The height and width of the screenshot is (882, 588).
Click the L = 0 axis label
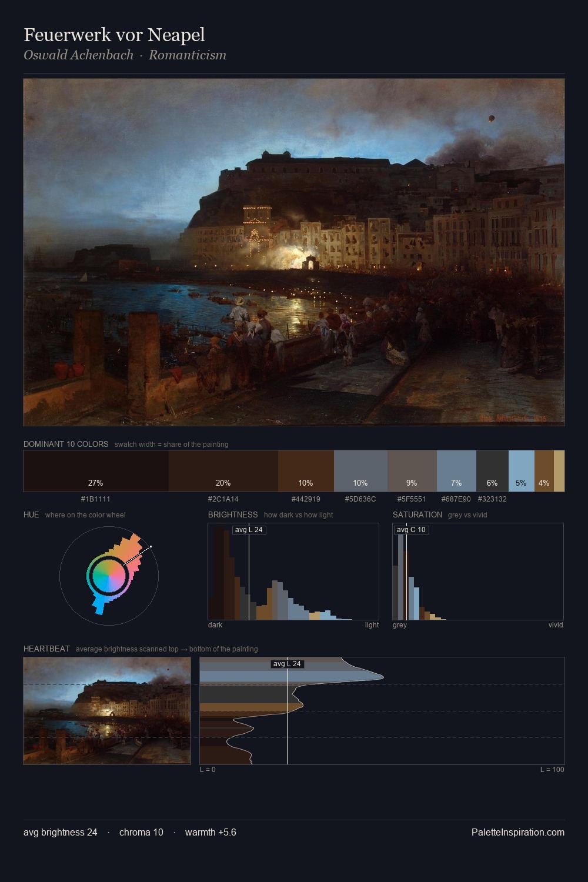(x=208, y=770)
